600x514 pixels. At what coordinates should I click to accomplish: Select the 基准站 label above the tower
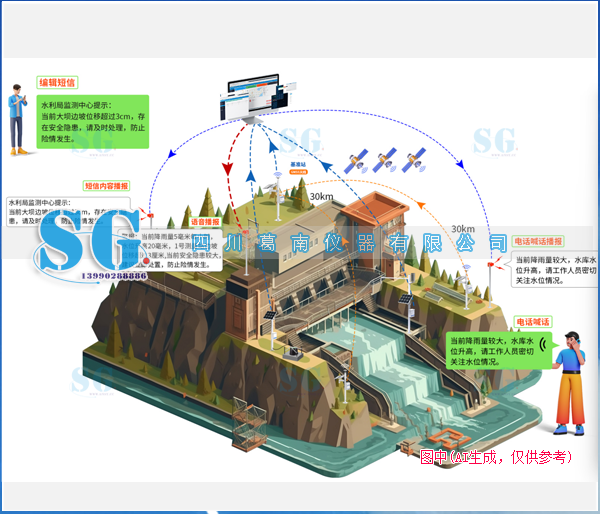(x=298, y=165)
